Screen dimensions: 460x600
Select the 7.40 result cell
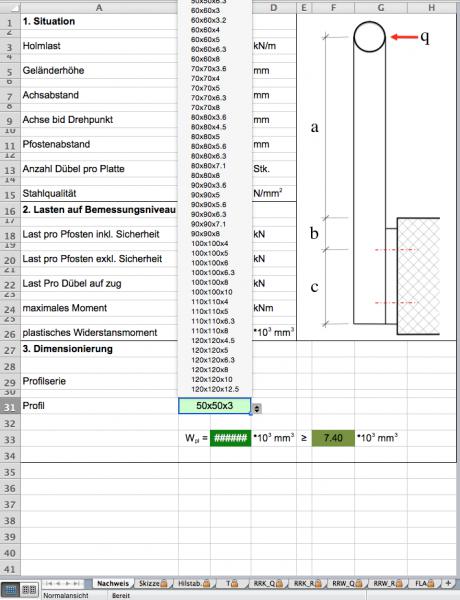(x=333, y=438)
